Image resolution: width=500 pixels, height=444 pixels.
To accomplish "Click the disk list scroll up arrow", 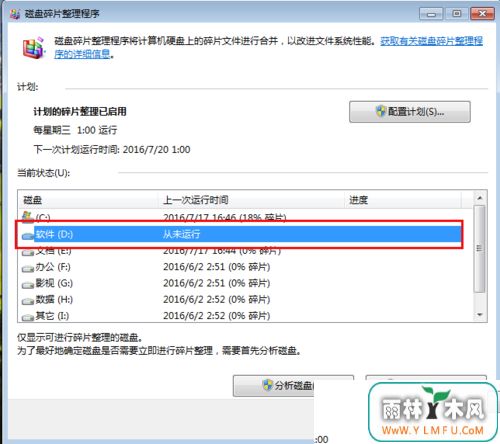I will [480, 198].
